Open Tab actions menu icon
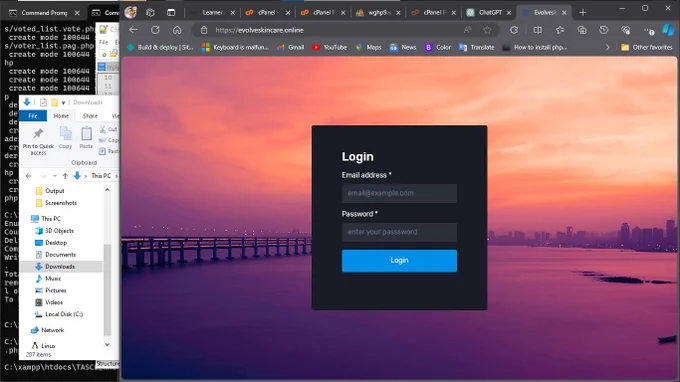 (171, 13)
